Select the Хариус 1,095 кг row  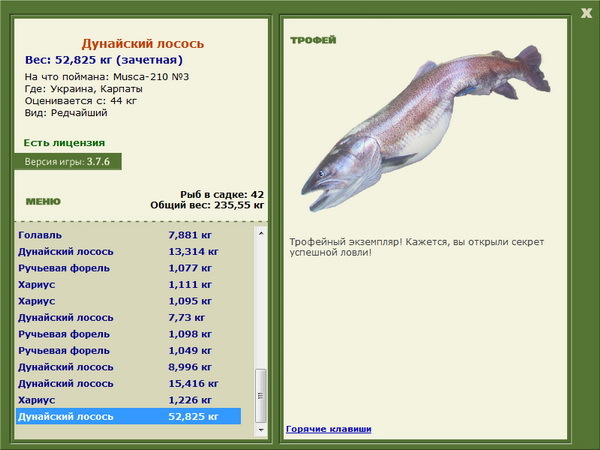[x=129, y=301]
